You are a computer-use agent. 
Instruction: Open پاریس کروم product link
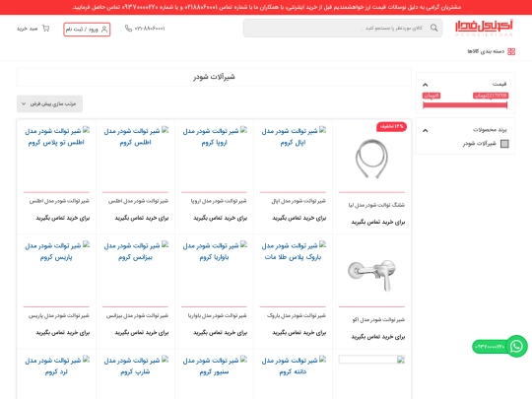point(56,251)
